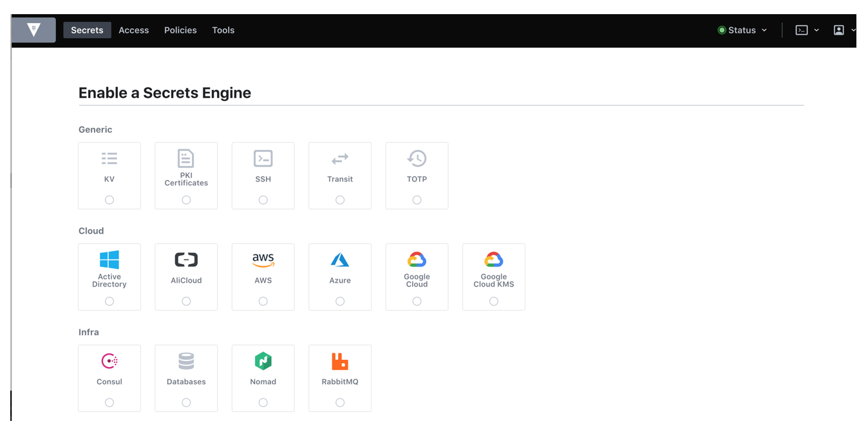This screenshot has width=868, height=439.
Task: Select the Nomad engine icon
Action: [263, 361]
